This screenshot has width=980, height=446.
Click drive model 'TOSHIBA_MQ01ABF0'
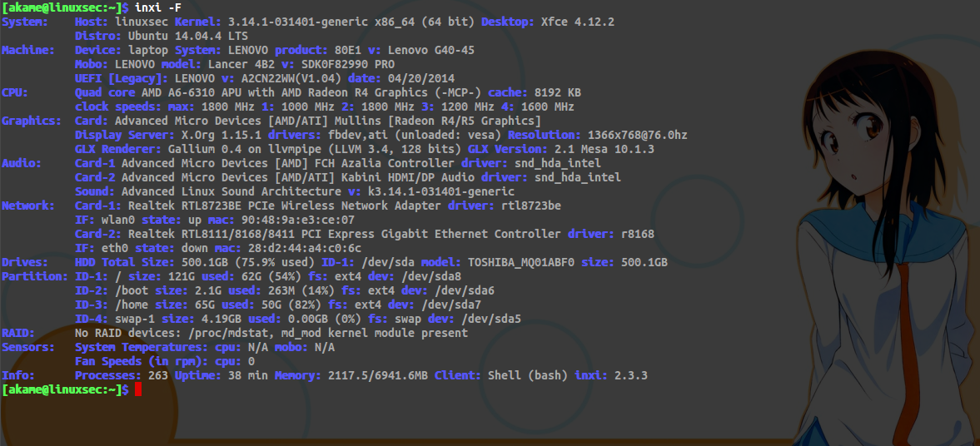[x=521, y=262]
